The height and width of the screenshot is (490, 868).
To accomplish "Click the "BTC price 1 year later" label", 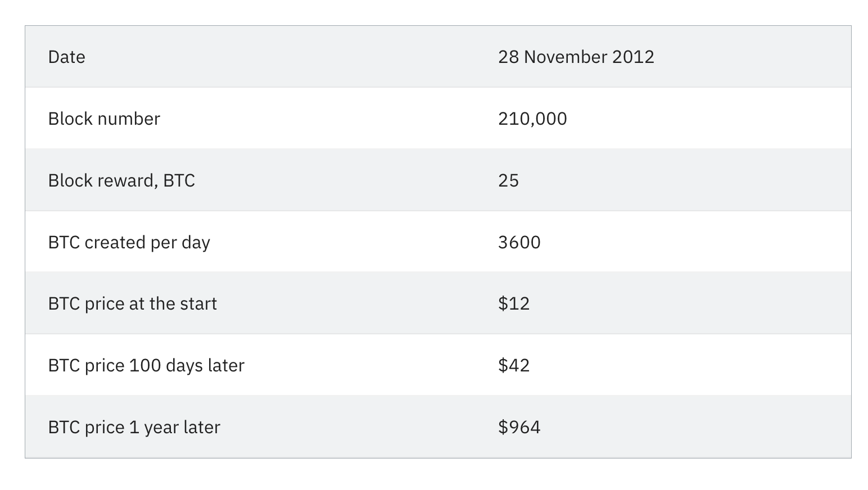I will click(134, 427).
